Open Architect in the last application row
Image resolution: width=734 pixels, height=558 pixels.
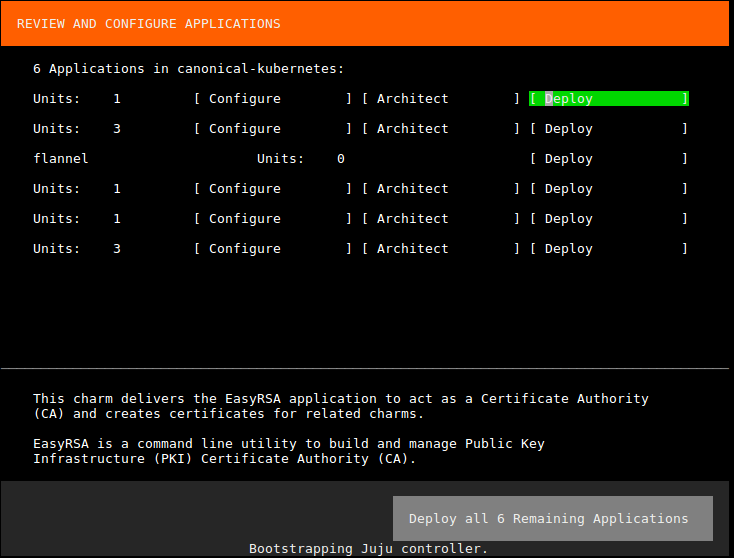click(441, 249)
